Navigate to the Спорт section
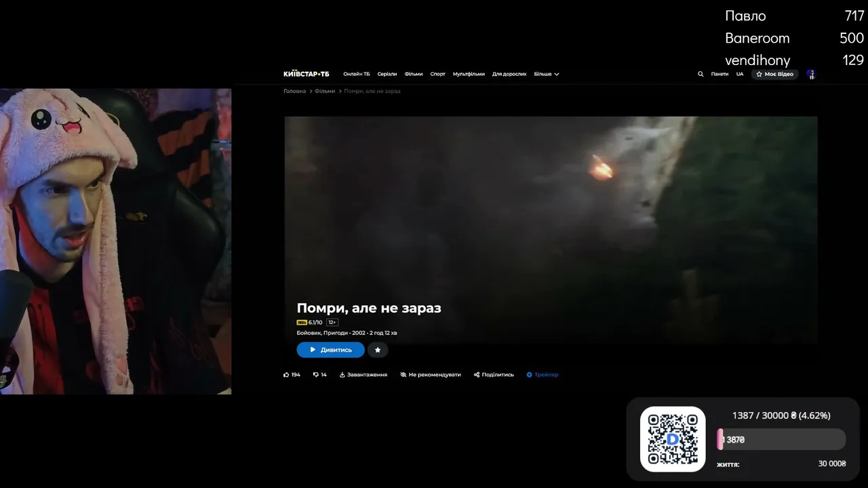868x488 pixels. tap(438, 74)
